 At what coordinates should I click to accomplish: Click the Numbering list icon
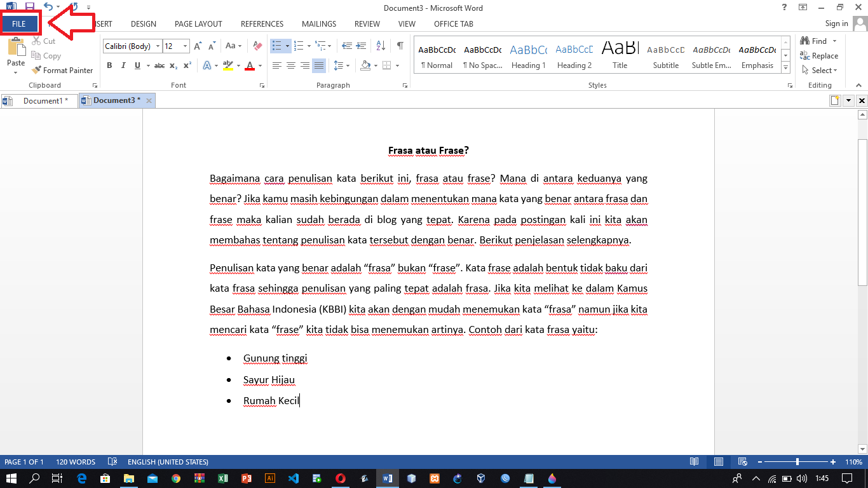pyautogui.click(x=300, y=46)
